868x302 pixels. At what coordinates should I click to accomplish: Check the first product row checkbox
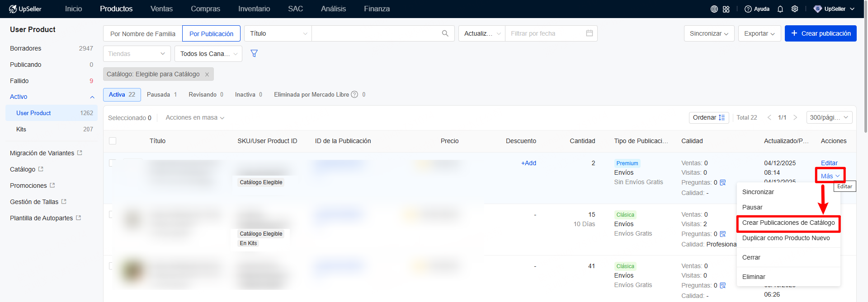(112, 163)
